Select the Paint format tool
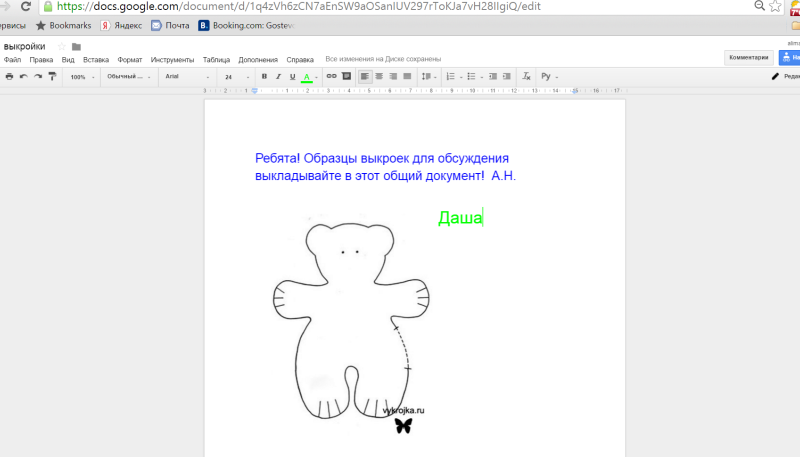The width and height of the screenshot is (800, 457). coord(52,76)
